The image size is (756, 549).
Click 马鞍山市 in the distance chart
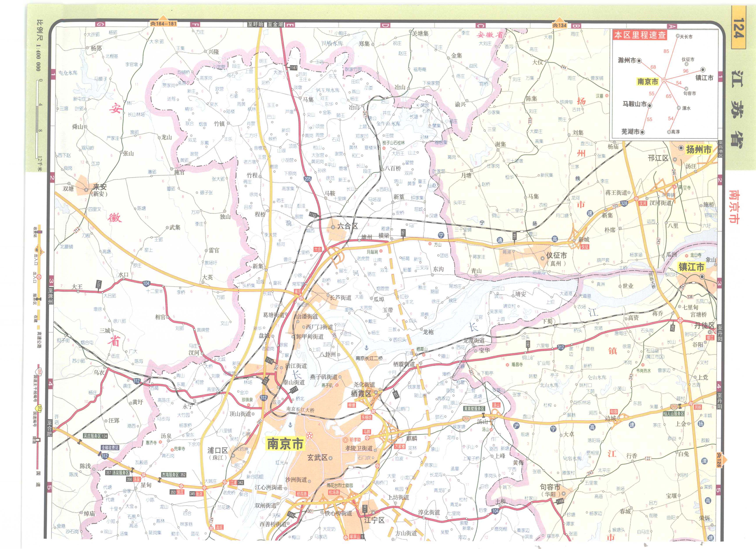[635, 104]
